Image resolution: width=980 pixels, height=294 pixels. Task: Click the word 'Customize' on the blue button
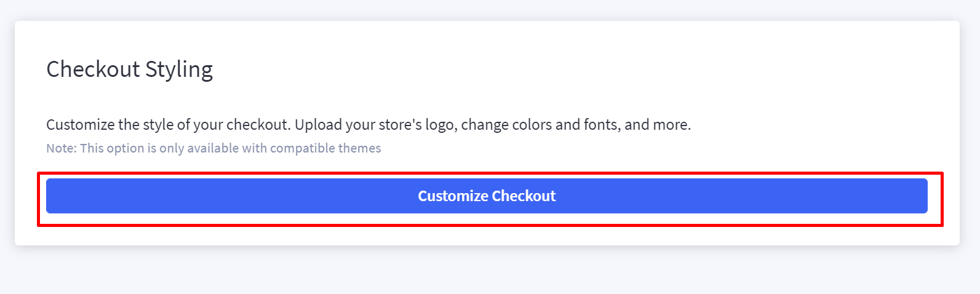453,196
